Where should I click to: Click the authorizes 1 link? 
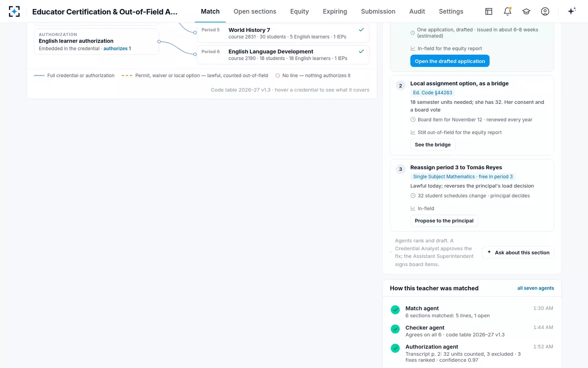pos(117,49)
